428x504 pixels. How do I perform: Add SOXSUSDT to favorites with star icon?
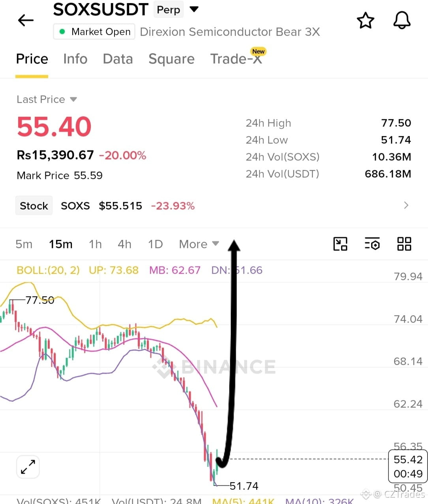[365, 21]
